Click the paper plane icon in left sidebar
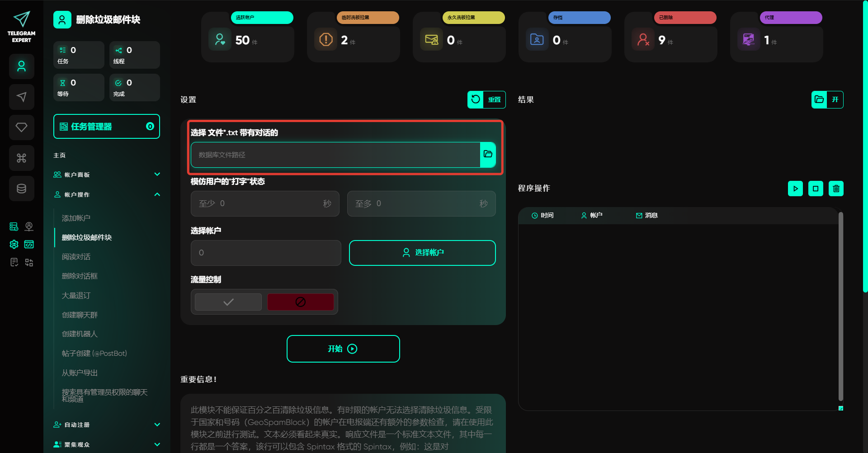 (x=21, y=97)
